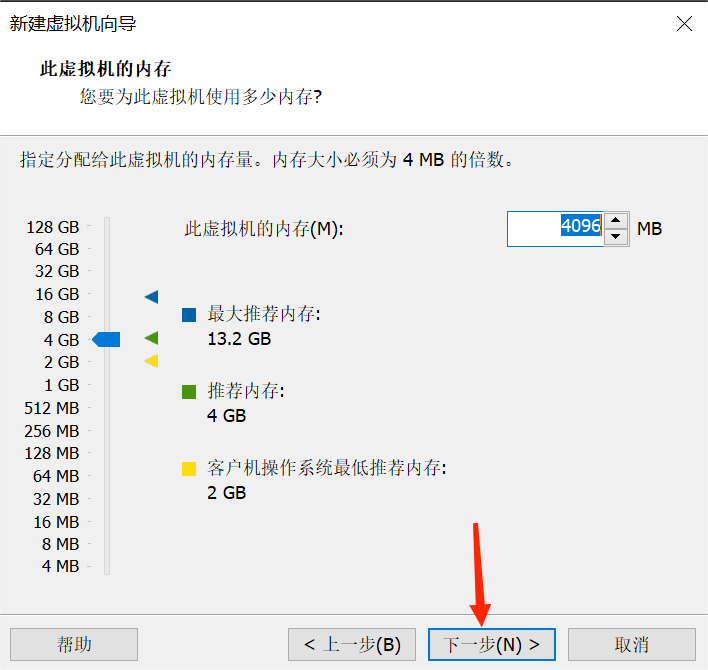Click the 最大推荐内存: label text
Viewport: 708px width, 670px height.
point(264,314)
